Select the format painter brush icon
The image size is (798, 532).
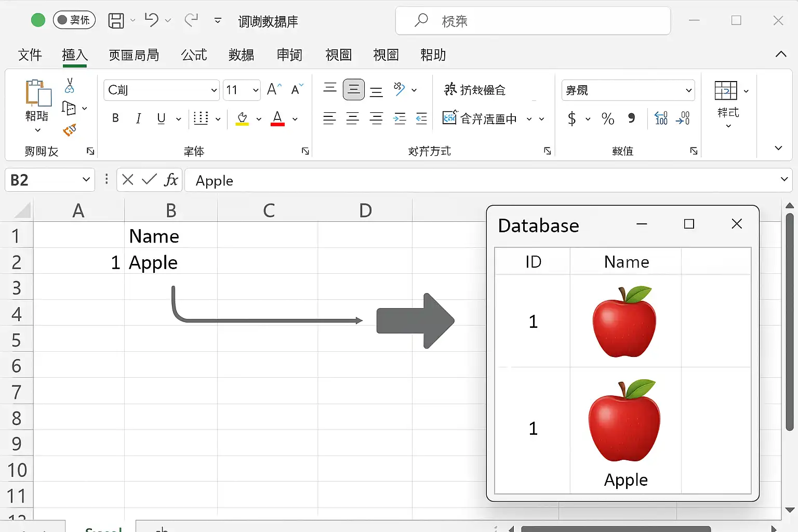(70, 130)
